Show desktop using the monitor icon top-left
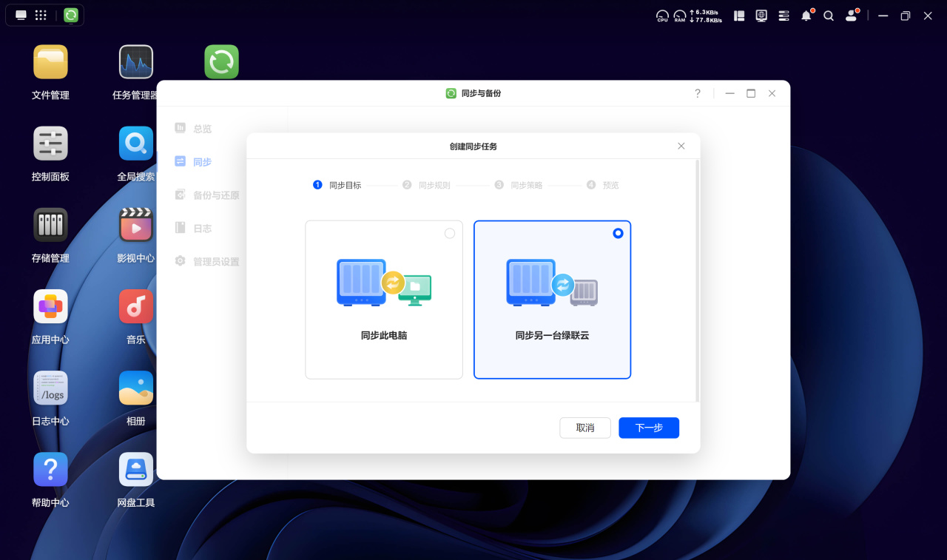 coord(21,15)
